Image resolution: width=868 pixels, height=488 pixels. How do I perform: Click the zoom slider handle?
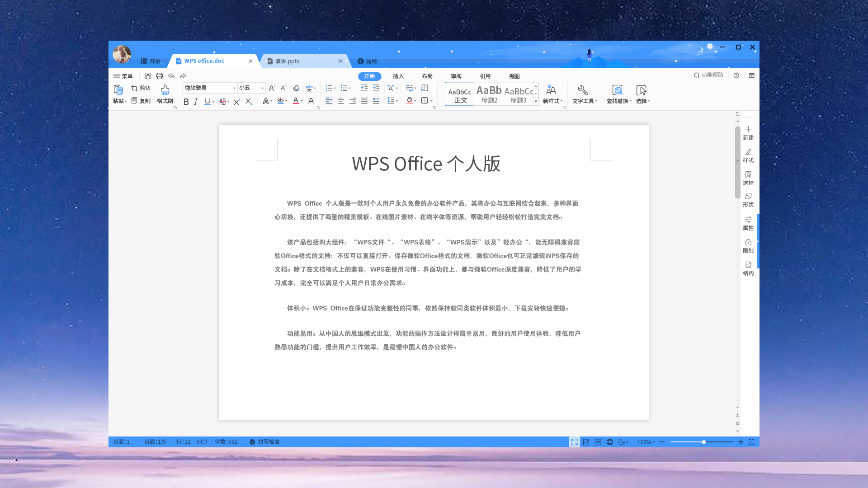(x=703, y=442)
